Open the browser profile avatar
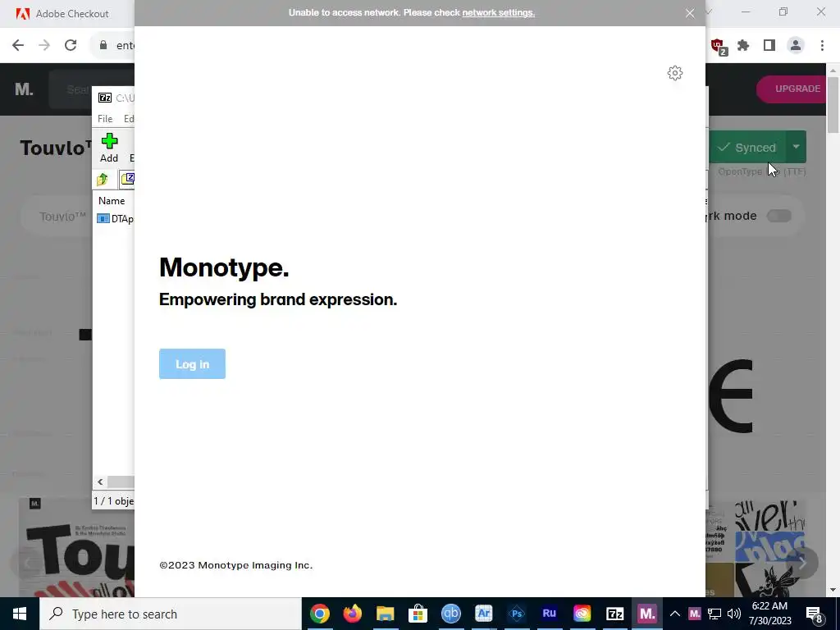 coord(796,46)
